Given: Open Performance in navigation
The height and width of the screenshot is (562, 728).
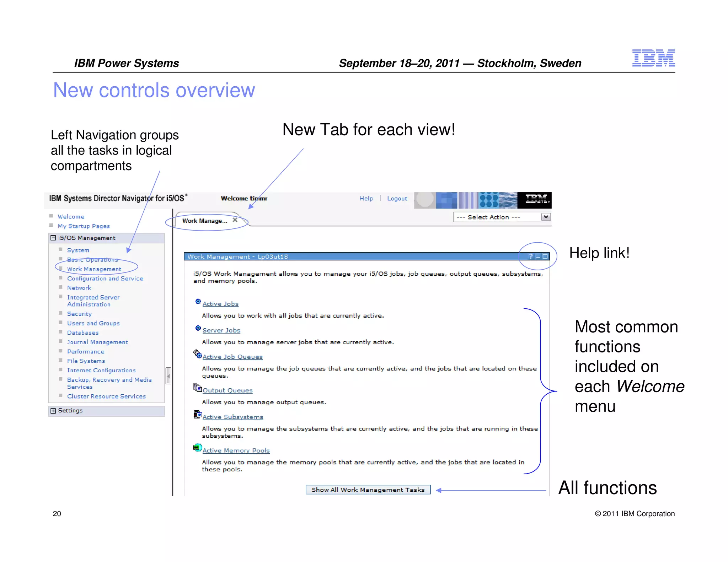Looking at the screenshot, I should [x=86, y=351].
